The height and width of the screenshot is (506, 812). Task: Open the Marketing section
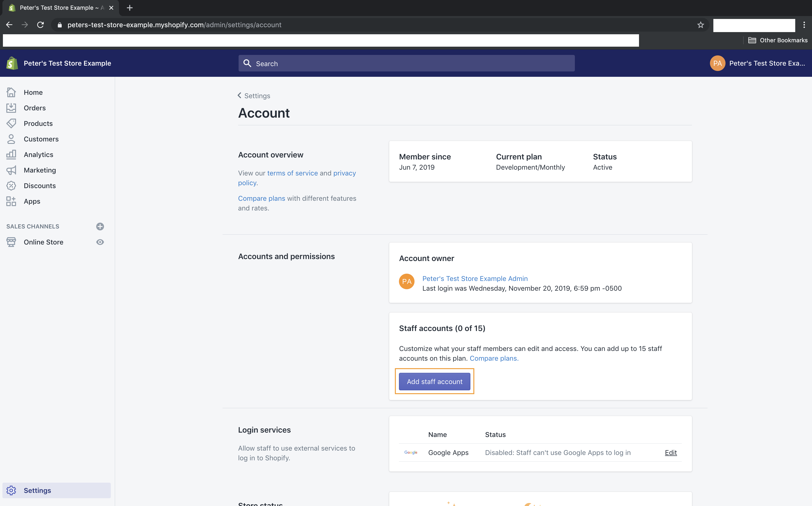click(x=40, y=170)
